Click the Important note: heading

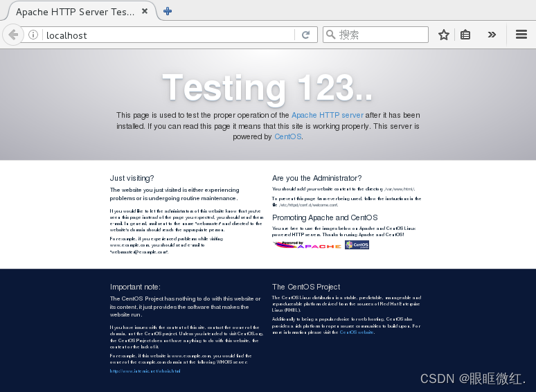coord(135,287)
